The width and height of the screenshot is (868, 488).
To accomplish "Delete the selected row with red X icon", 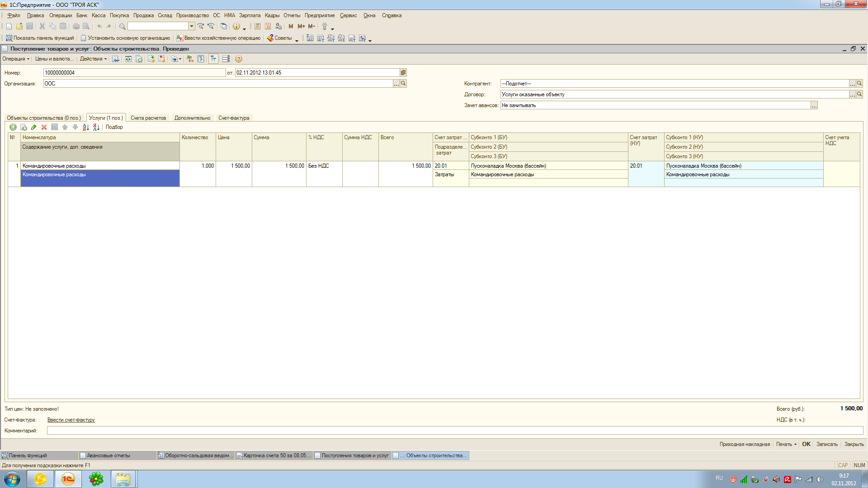I will click(44, 127).
